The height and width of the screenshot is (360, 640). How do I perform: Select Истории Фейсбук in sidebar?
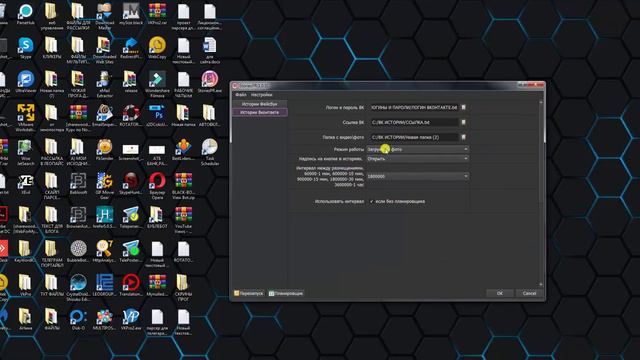260,104
